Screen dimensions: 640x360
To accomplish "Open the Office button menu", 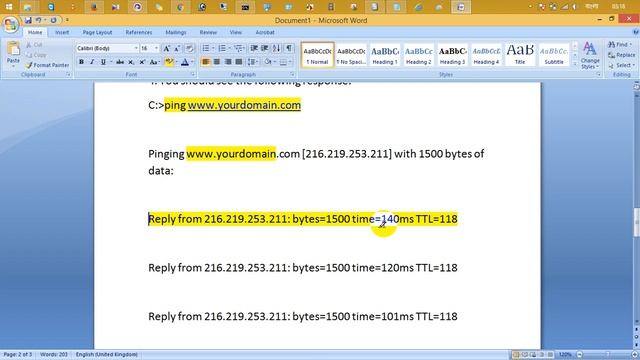I will [11, 24].
